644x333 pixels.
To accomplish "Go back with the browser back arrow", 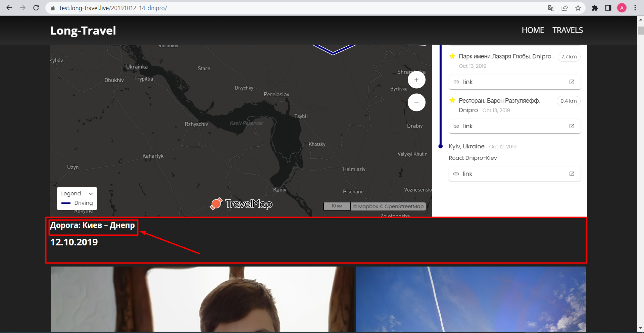I will pos(9,8).
